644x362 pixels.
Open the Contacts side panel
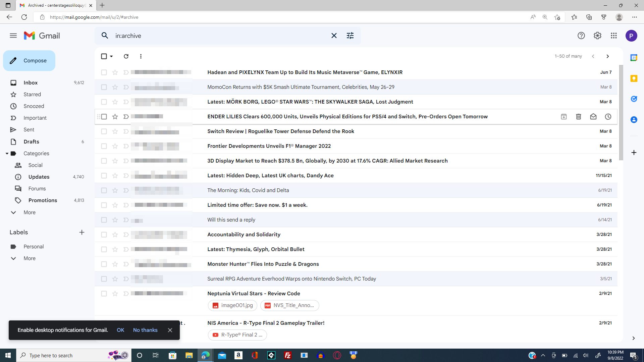pos(634,120)
